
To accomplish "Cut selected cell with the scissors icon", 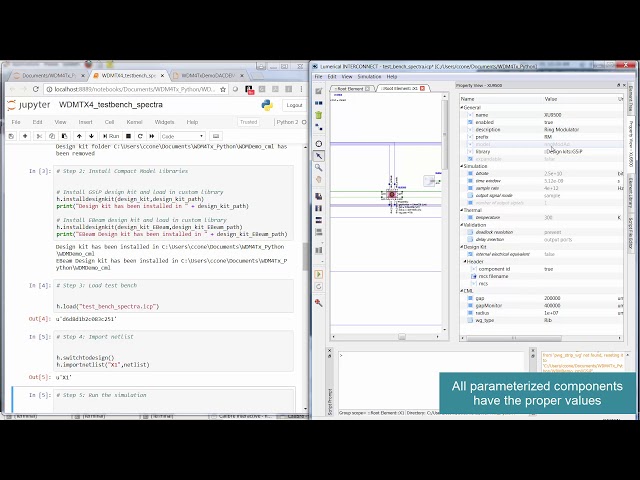I will point(40,136).
